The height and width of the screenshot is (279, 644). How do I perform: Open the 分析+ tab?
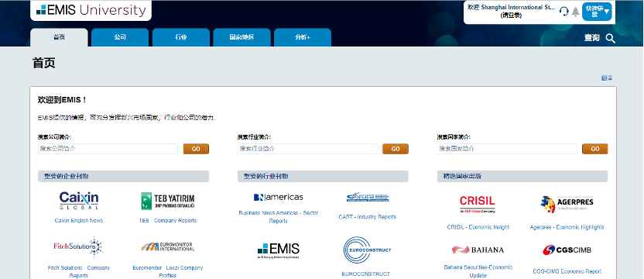point(303,37)
